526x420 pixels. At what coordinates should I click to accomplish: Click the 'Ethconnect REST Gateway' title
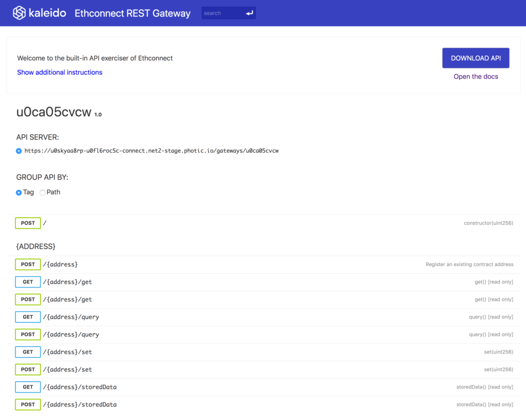coord(133,13)
